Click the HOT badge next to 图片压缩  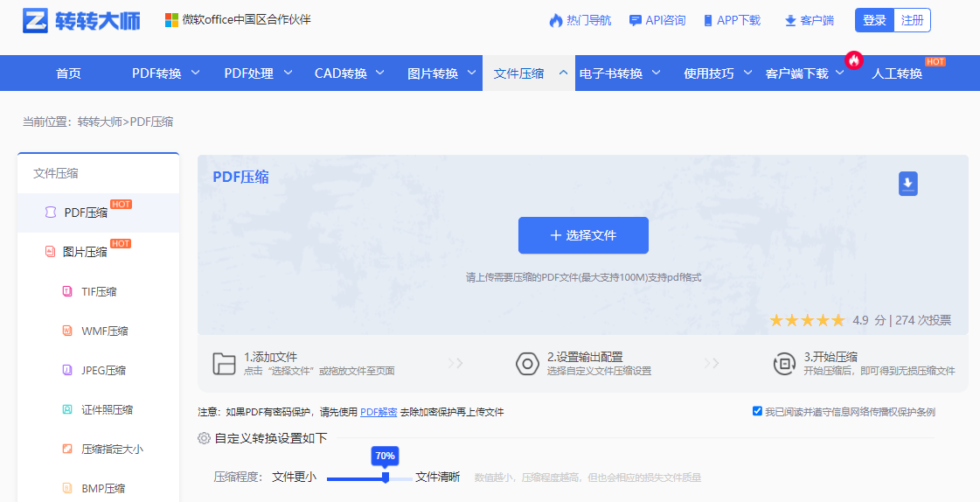[121, 244]
